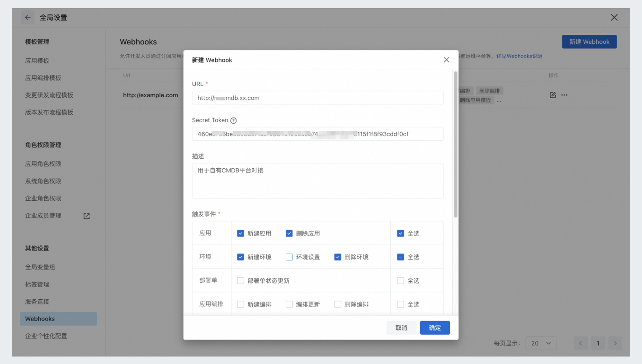Click 取消 button in dialog

pyautogui.click(x=401, y=328)
